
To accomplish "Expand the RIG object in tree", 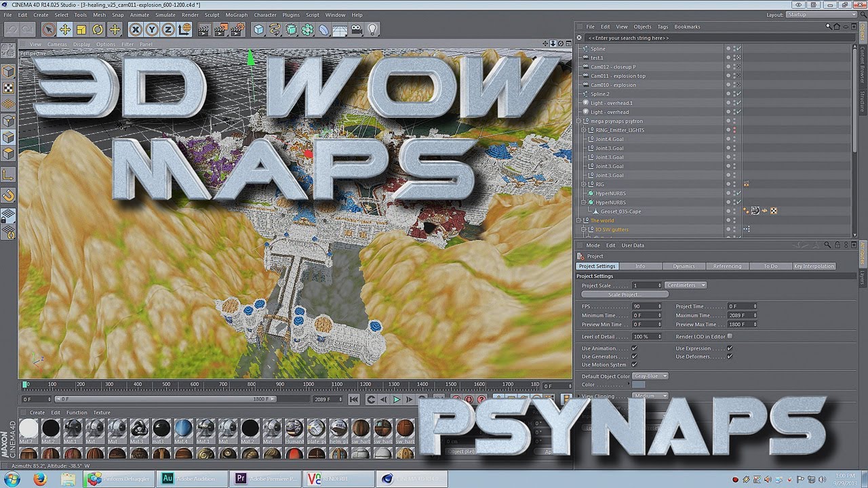I will 585,184.
